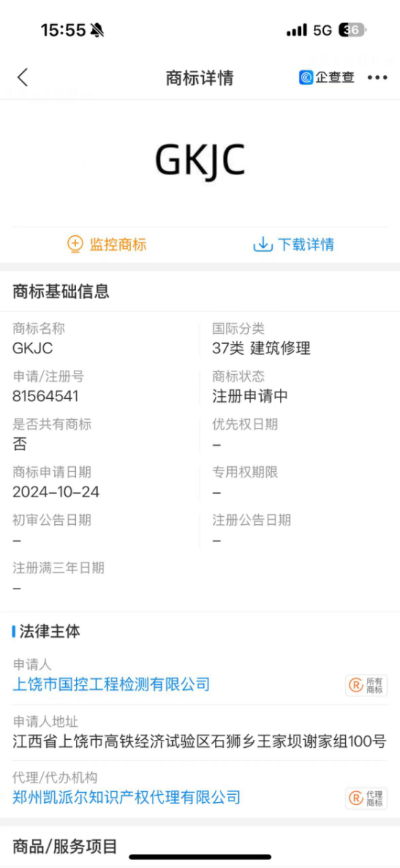
Task: Tap the orange monitor trademark icon
Action: [x=75, y=244]
